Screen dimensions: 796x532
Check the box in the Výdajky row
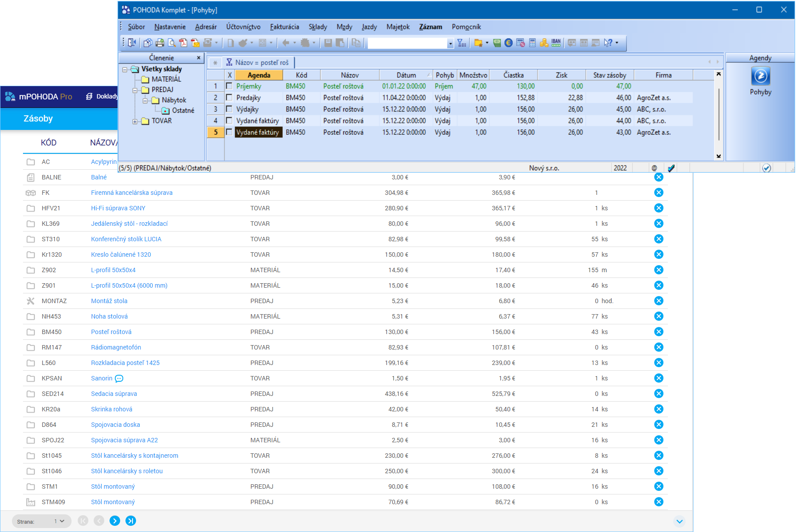229,109
